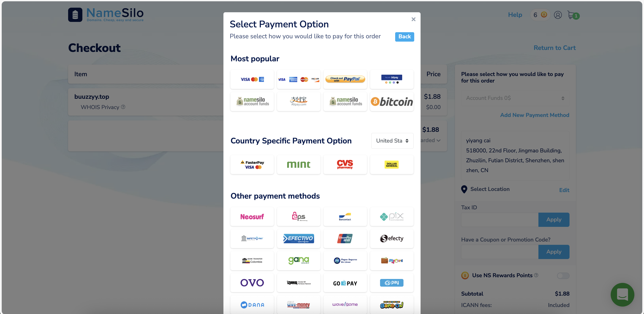This screenshot has width=644, height=314.
Task: Open Add New Payment Method link
Action: pos(534,115)
